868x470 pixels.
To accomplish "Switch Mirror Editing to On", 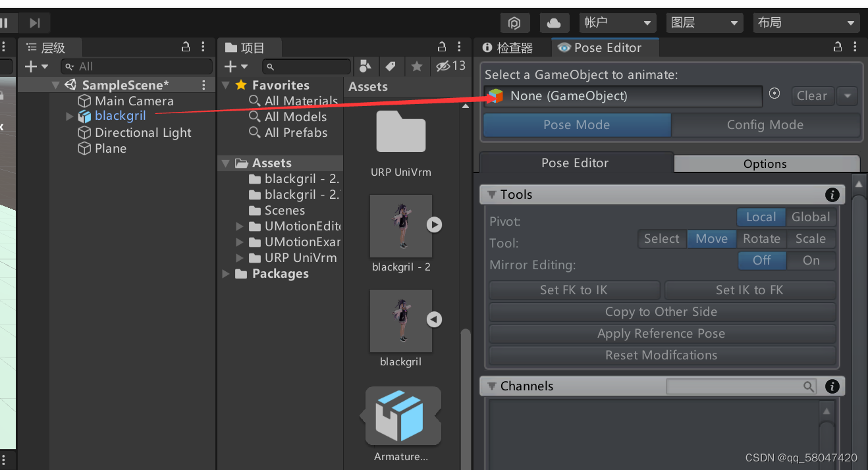I will pos(811,261).
